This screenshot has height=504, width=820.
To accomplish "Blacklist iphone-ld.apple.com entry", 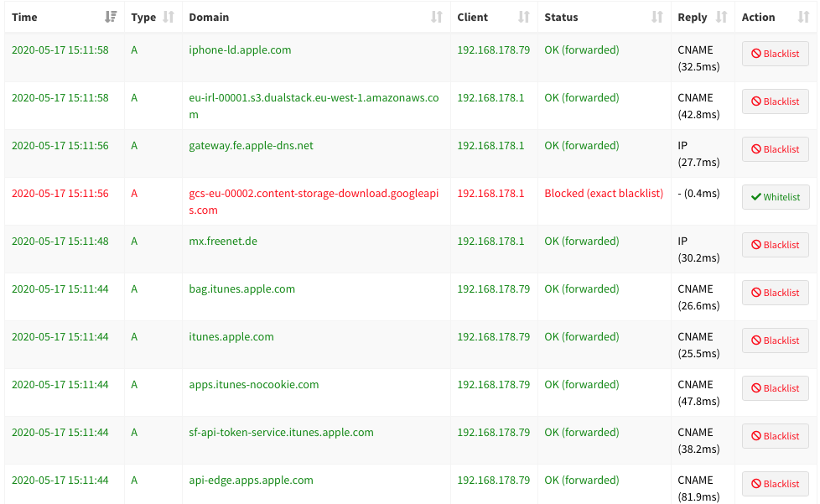I will tap(776, 54).
